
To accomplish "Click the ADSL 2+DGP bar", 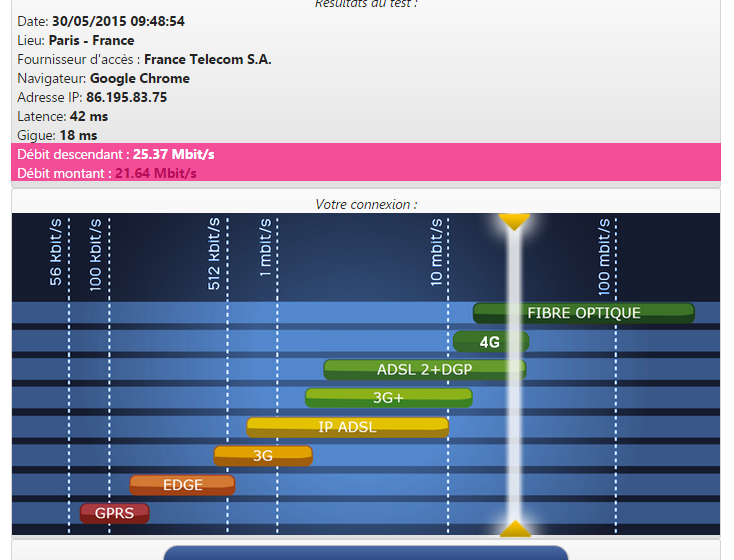I will [x=425, y=370].
